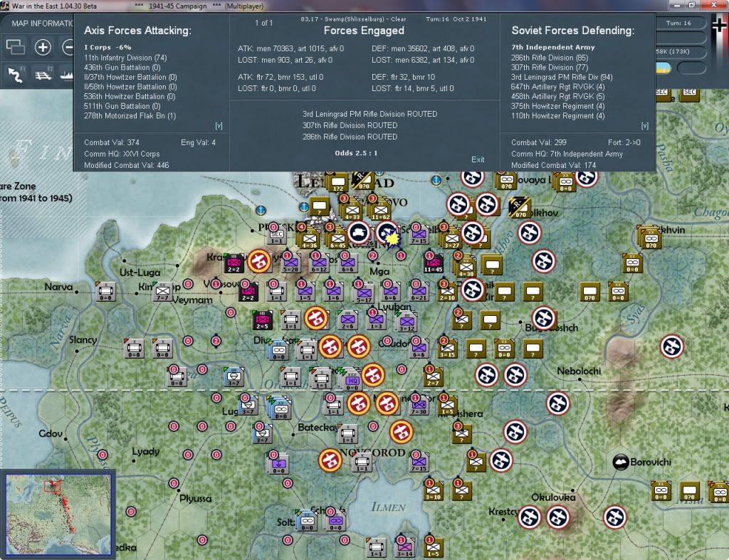Select the Axis 5=28 infantry counter
The image size is (729, 560).
tap(290, 263)
